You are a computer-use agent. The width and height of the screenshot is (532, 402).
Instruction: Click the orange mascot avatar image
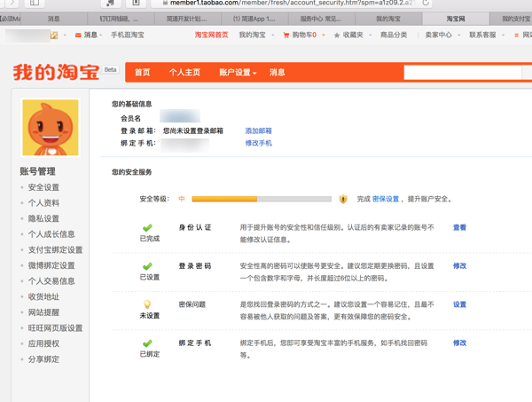coord(51,128)
